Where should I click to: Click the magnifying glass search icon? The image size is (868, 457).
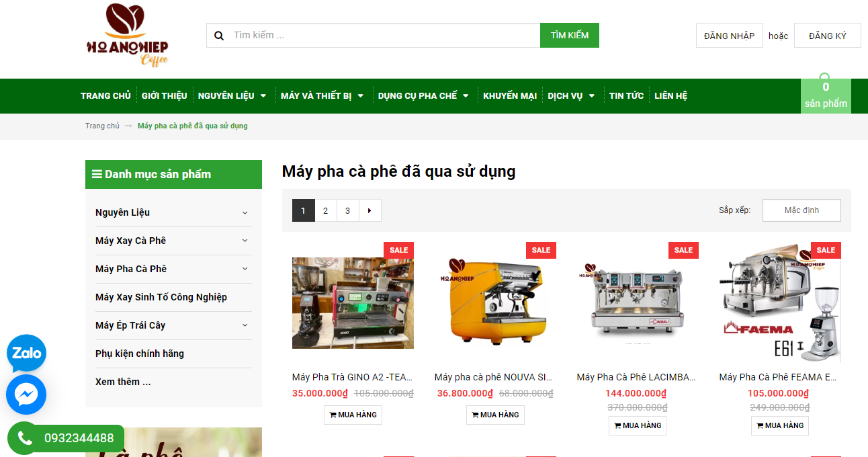219,35
